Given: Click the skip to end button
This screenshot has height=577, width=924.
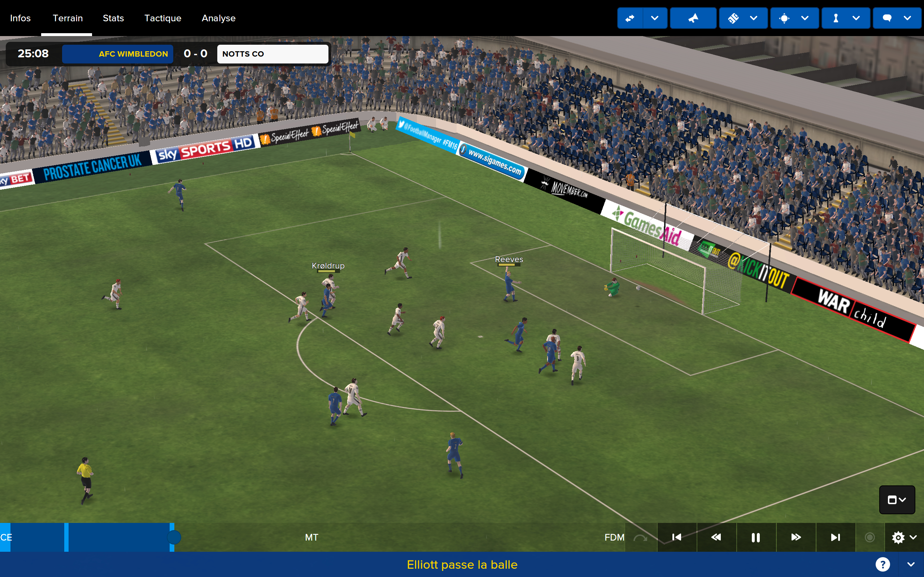Looking at the screenshot, I should pyautogui.click(x=834, y=537).
